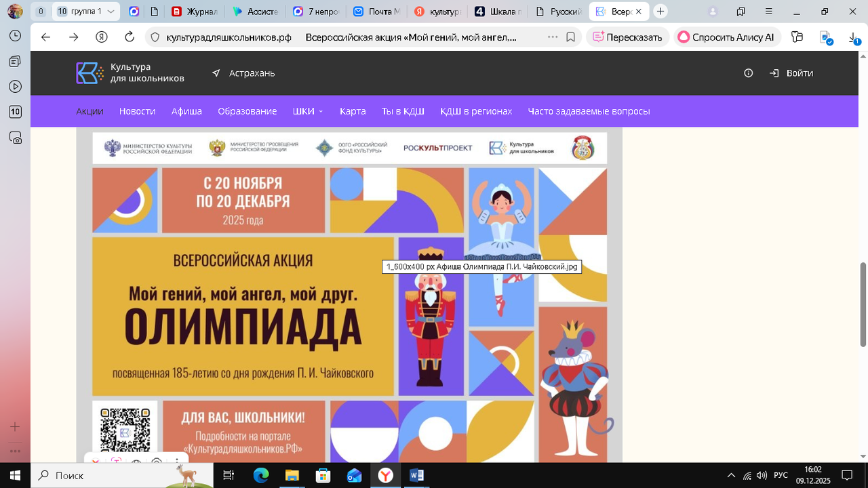Expand the ШКИ dropdown menu
The height and width of the screenshot is (488, 868).
coord(308,111)
